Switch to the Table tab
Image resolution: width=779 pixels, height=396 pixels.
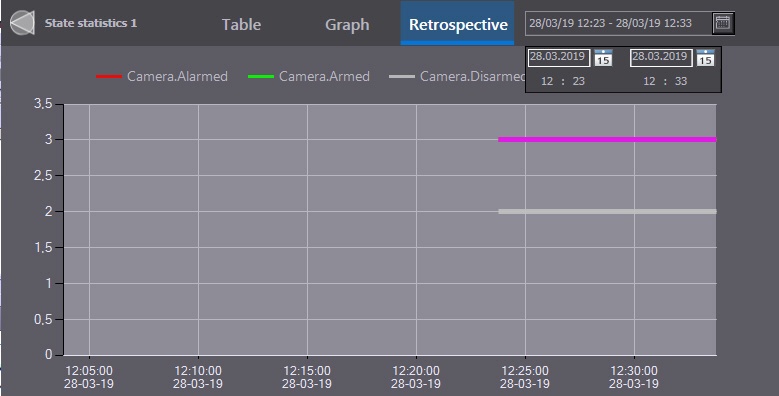[241, 24]
